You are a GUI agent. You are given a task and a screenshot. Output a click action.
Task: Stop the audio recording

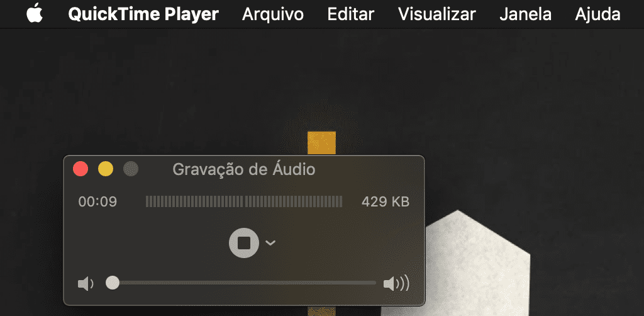coord(244,243)
